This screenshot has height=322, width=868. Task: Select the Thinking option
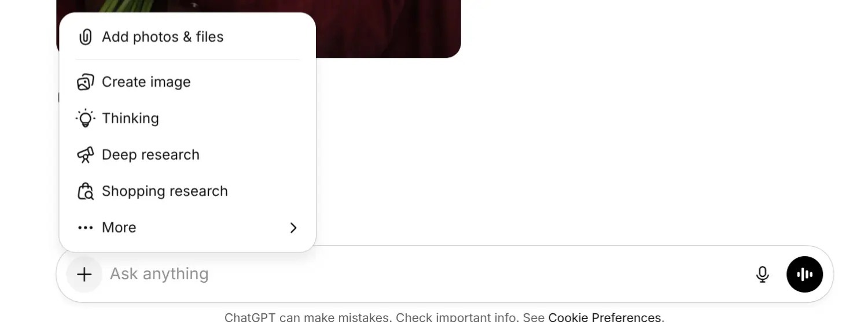coord(187,119)
